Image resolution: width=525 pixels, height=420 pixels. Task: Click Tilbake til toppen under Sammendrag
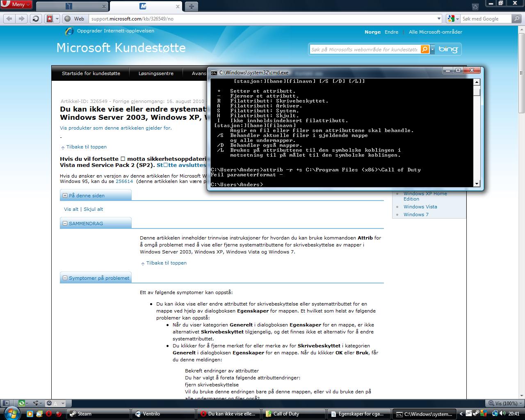click(x=167, y=263)
